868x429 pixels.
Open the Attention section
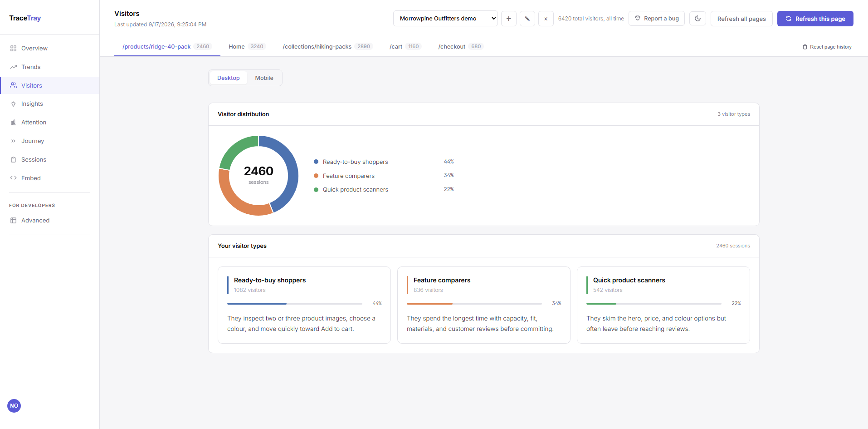coord(49,123)
